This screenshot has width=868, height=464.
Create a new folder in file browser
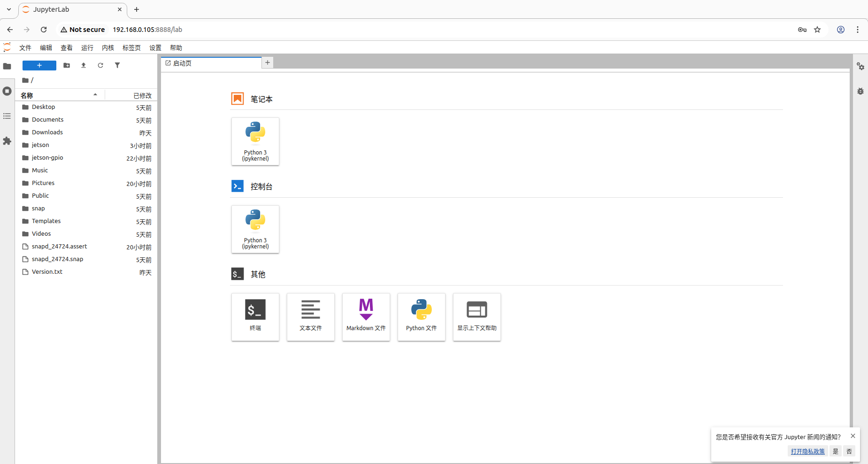click(x=67, y=65)
